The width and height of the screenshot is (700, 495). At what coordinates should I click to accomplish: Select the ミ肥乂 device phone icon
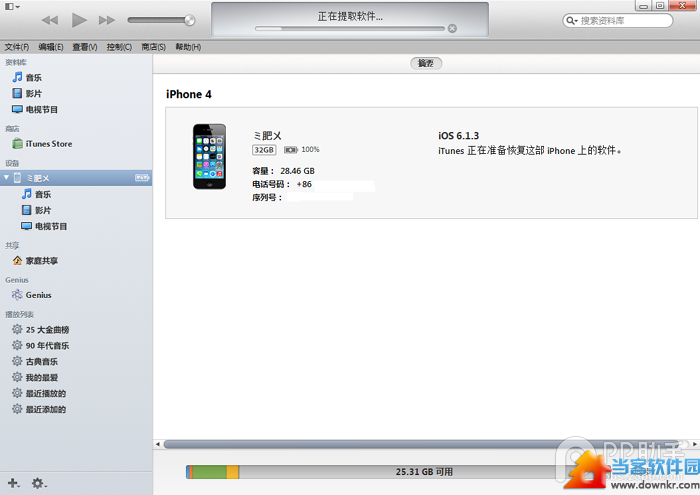17,178
